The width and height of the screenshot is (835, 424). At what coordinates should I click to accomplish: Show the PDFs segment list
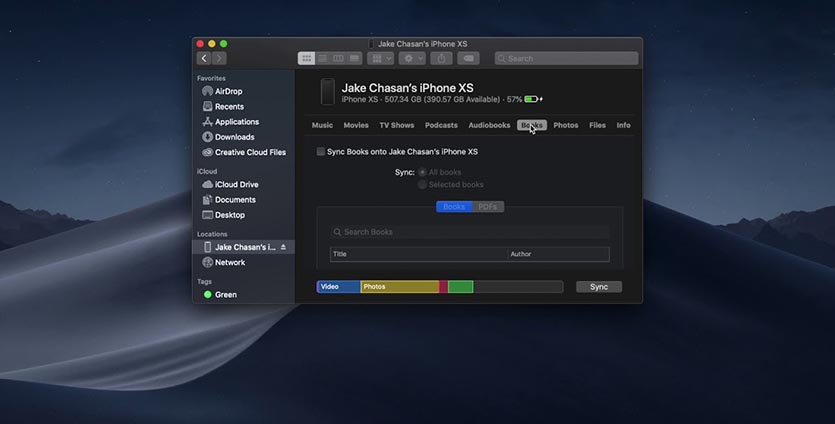pos(488,207)
